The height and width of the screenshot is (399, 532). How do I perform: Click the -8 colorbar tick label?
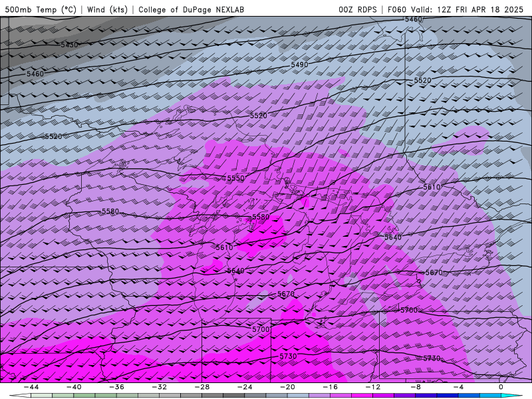pos(416,387)
